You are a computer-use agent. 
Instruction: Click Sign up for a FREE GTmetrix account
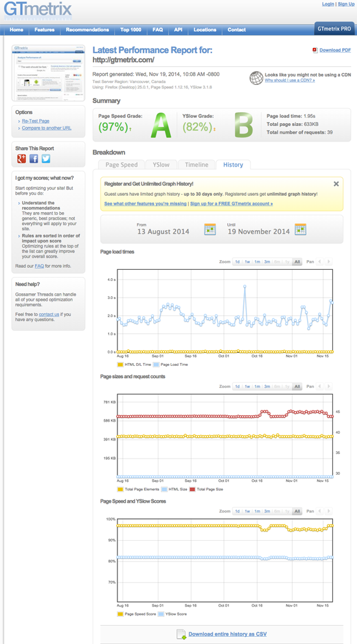click(x=231, y=204)
